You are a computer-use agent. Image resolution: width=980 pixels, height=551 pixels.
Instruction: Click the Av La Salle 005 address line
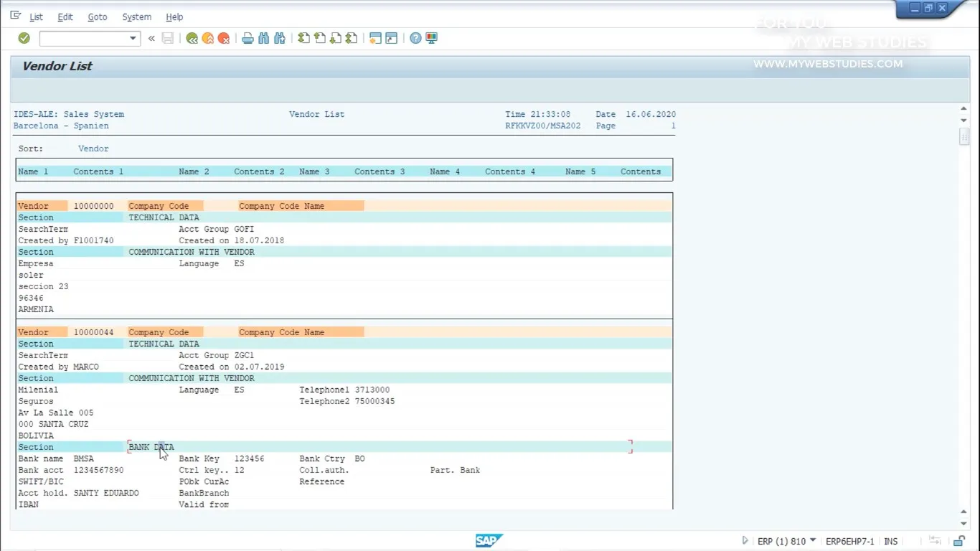56,413
